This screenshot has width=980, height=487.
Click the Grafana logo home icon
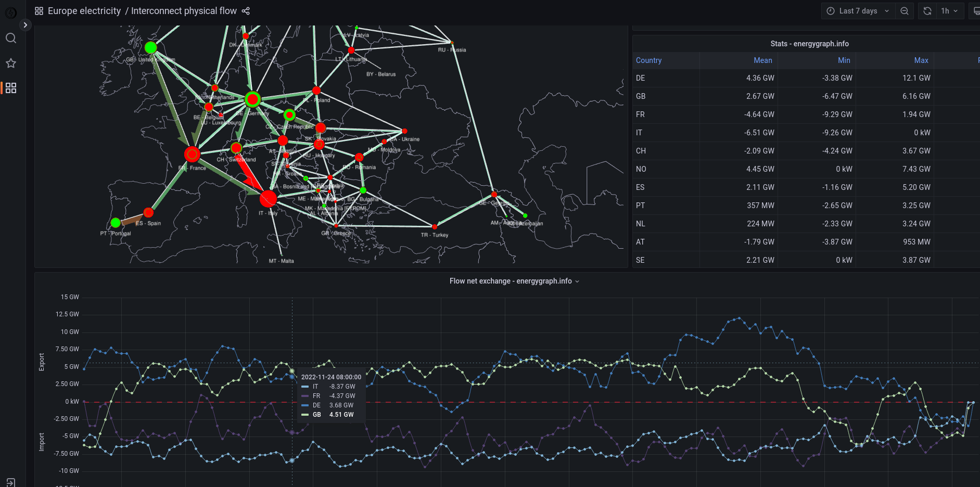(10, 12)
